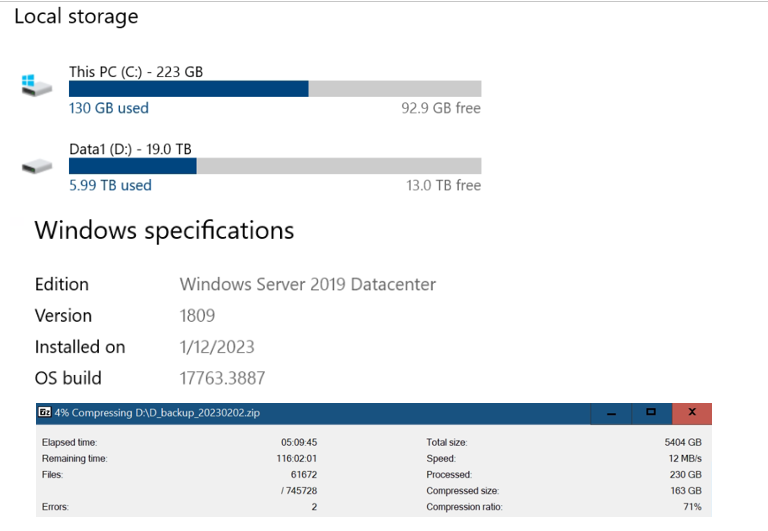Click the "13.0 TB free" text
Viewport: 768px width, 531px height.
[x=444, y=185]
